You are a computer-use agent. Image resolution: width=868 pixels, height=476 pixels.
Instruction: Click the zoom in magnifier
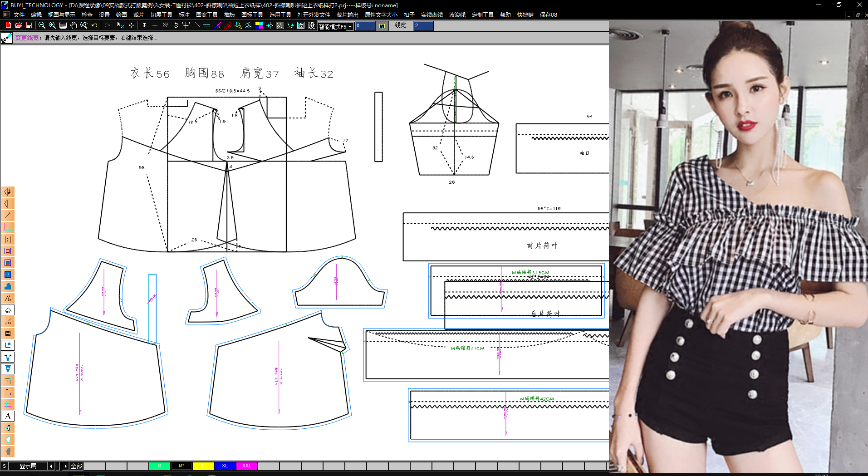click(x=52, y=25)
